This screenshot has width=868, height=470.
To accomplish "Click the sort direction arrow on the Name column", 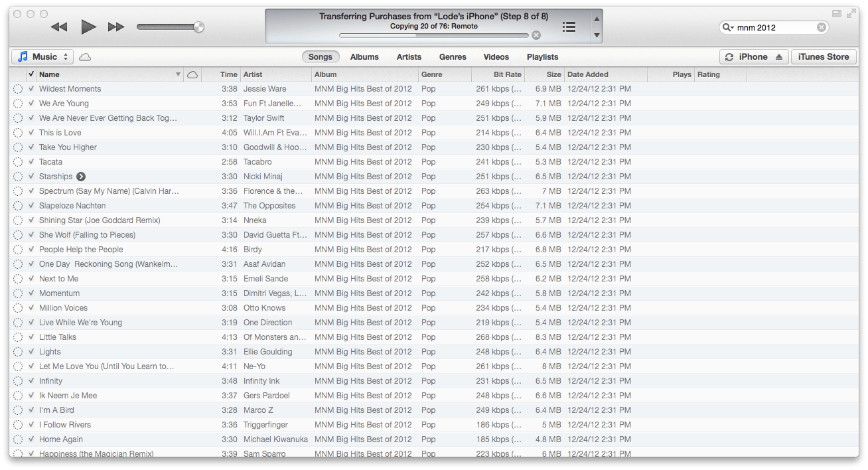I will pos(179,74).
